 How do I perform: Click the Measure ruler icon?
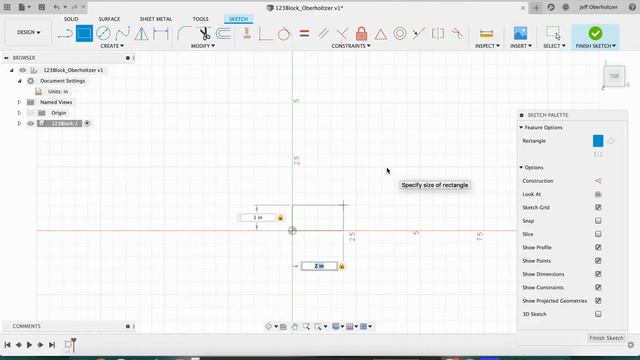point(486,33)
